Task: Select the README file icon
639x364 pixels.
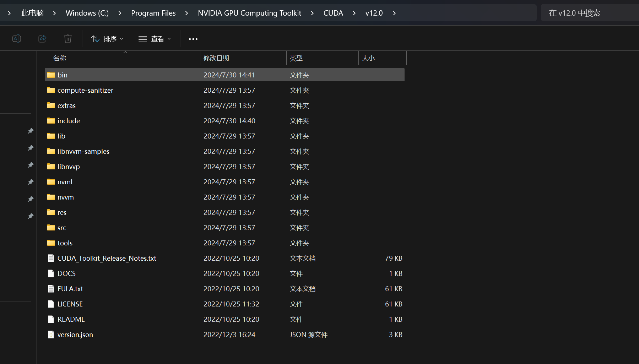Action: click(51, 319)
